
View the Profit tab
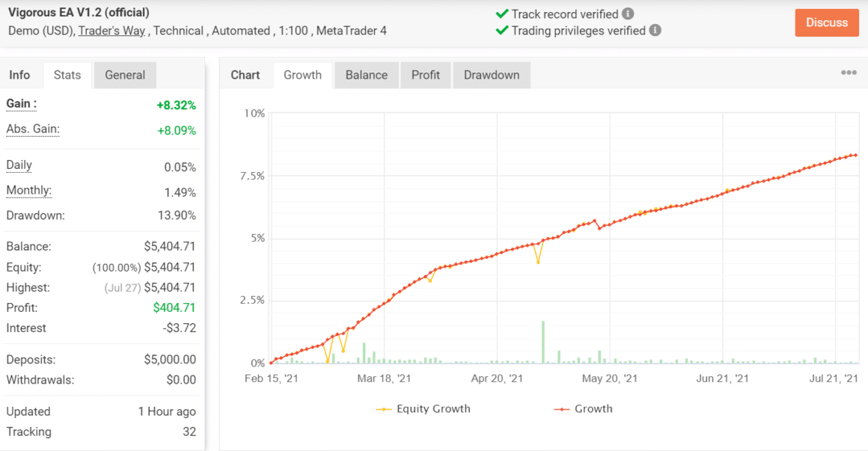pos(425,75)
